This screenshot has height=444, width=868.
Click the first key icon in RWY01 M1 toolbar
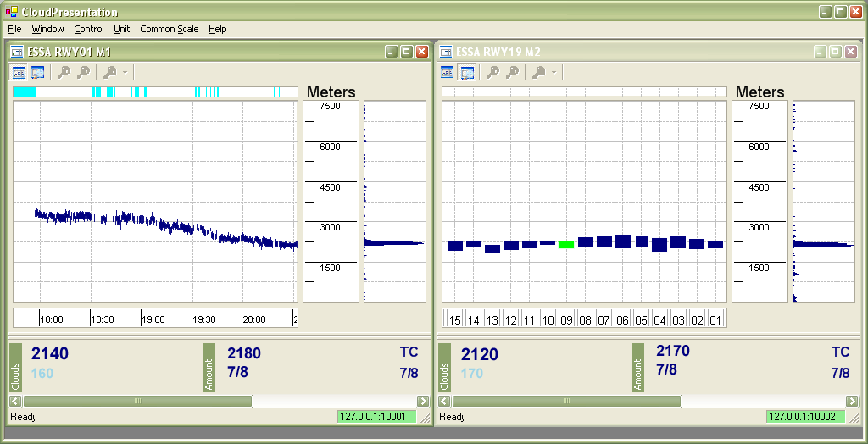tap(64, 73)
